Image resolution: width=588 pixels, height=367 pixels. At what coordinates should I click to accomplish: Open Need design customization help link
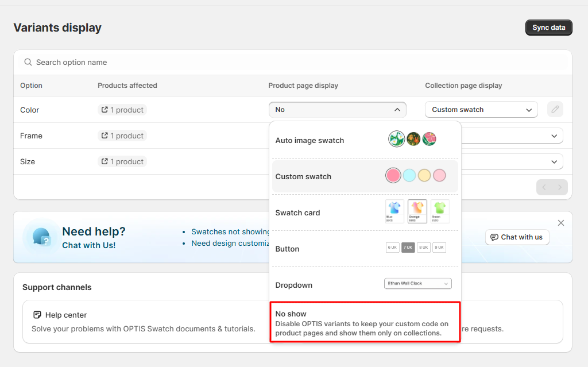pos(230,244)
